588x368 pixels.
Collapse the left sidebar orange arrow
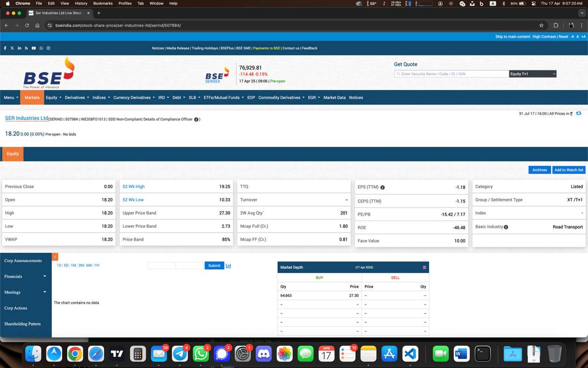[55, 257]
